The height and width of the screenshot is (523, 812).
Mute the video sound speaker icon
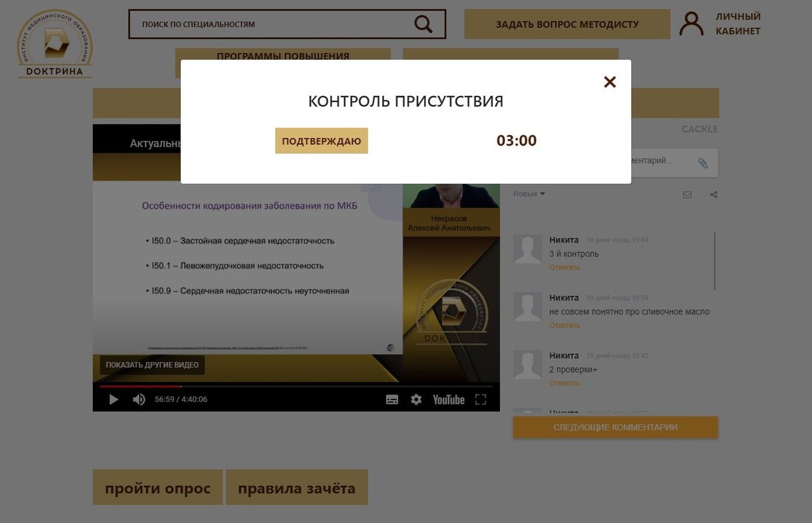point(139,399)
